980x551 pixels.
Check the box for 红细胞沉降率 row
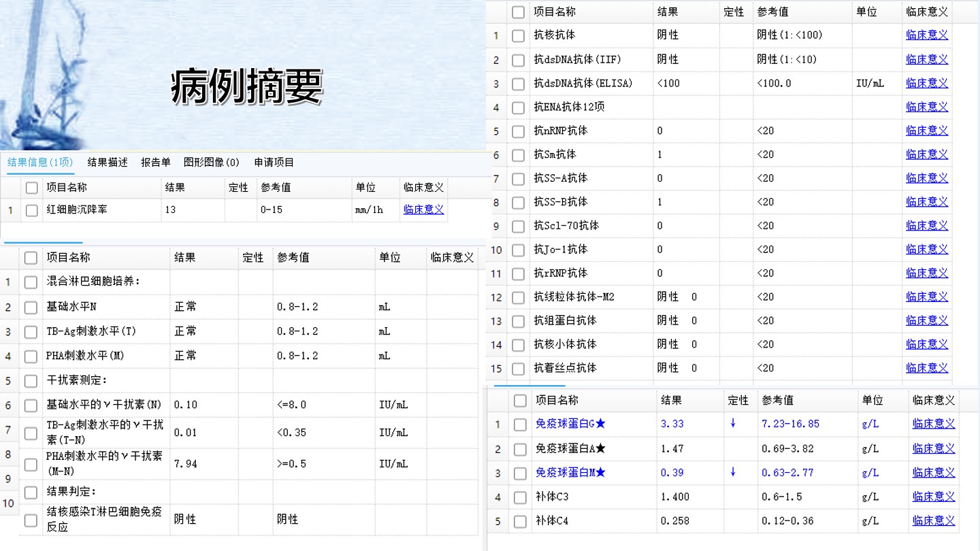point(31,210)
